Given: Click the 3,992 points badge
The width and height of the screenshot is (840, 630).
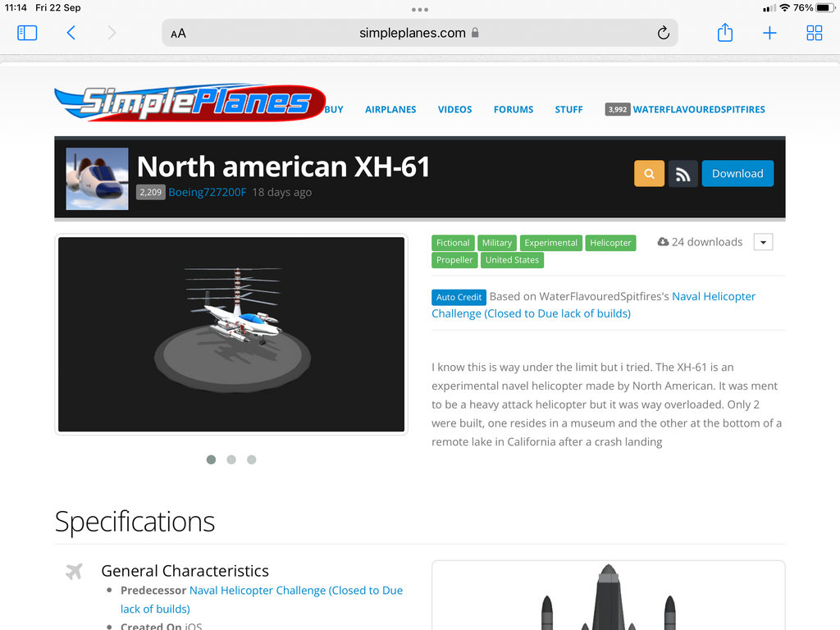Looking at the screenshot, I should (x=617, y=109).
